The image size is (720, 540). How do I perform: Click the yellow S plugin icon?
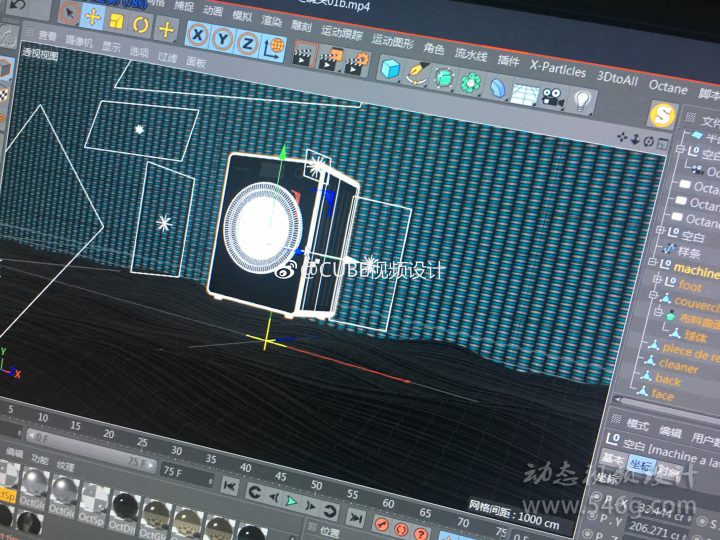point(663,115)
